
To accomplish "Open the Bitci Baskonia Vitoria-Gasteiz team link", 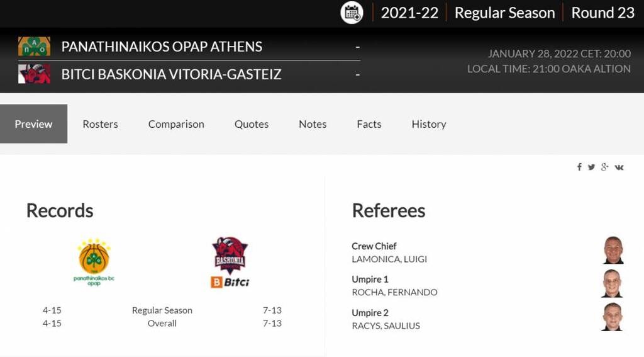I will 171,74.
